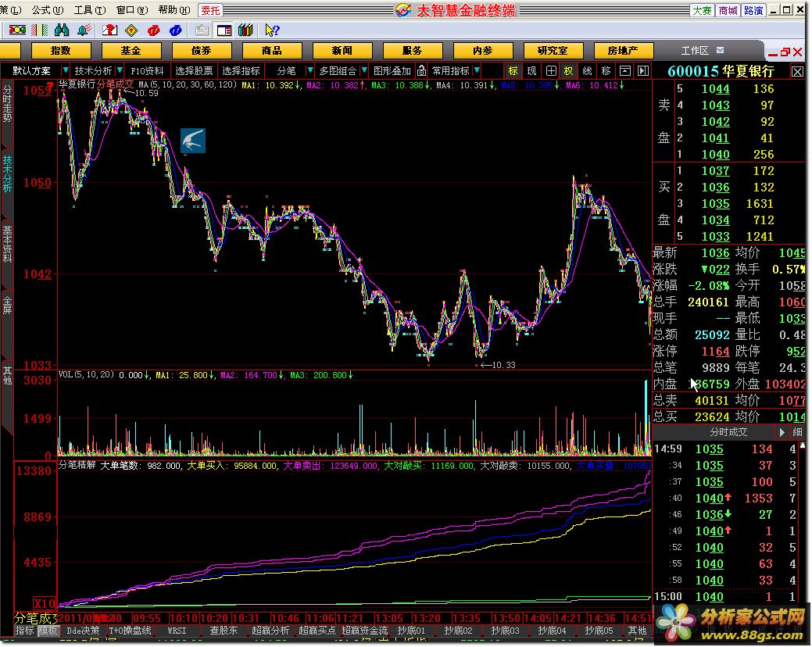Open the 工具(T) menu
This screenshot has width=812, height=647.
[x=90, y=10]
